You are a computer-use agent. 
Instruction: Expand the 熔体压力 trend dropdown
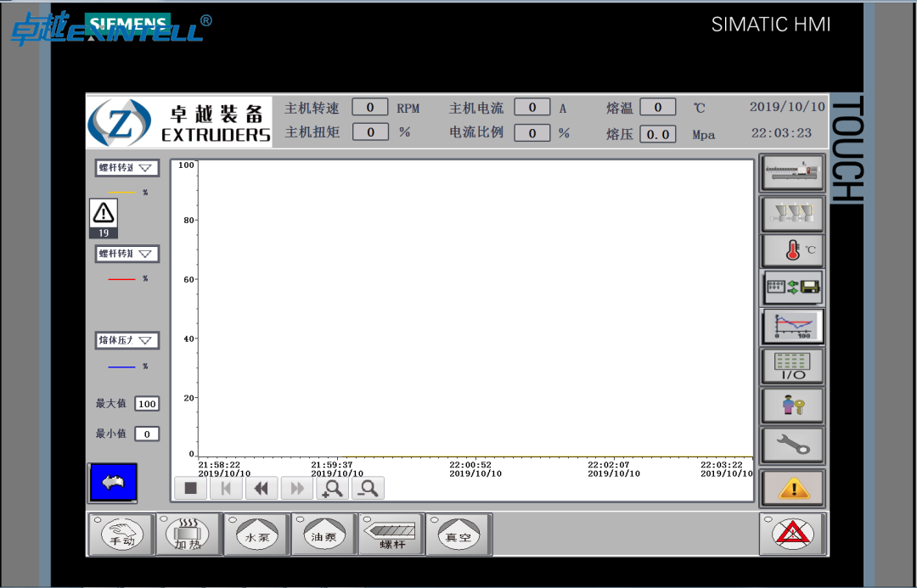127,340
